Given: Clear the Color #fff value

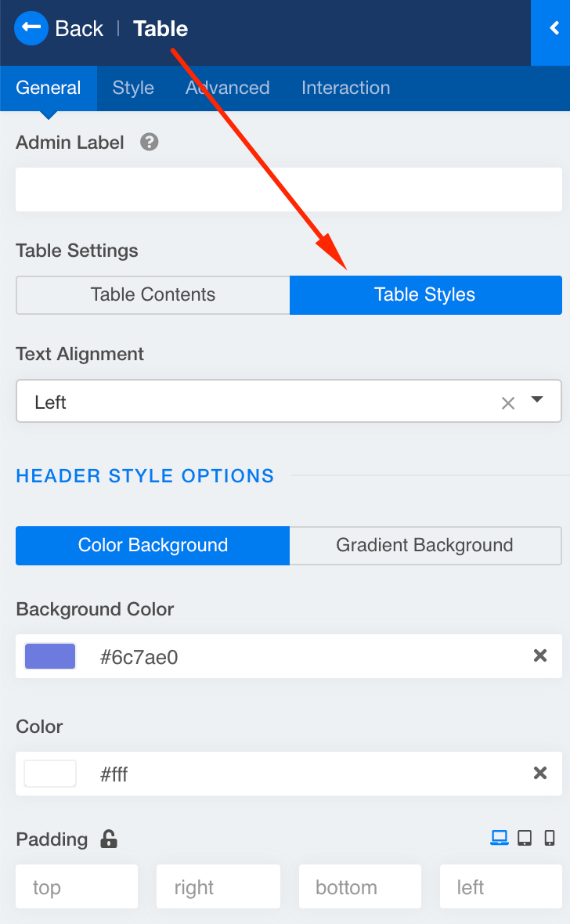Looking at the screenshot, I should click(x=540, y=774).
